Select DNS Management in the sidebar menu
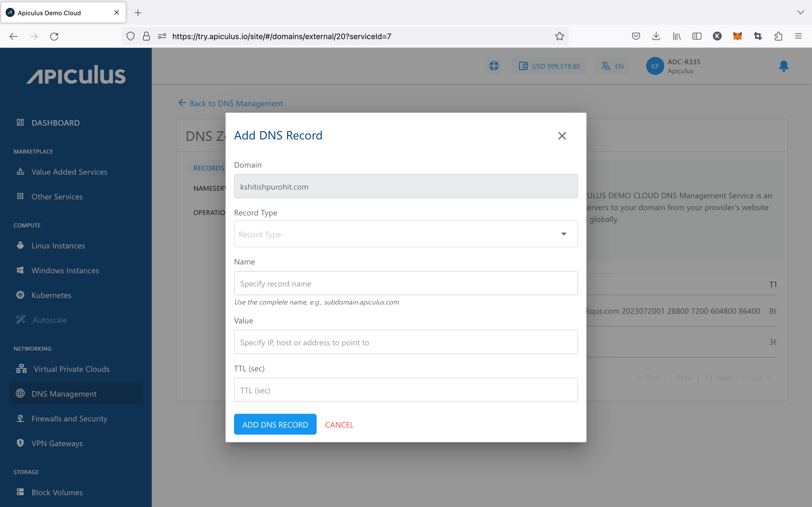The height and width of the screenshot is (507, 812). [x=64, y=393]
